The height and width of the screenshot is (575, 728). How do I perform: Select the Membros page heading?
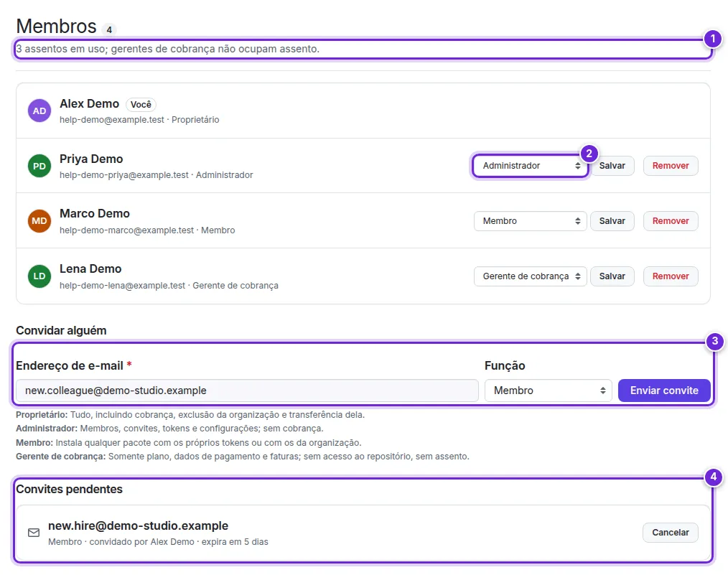(x=56, y=26)
